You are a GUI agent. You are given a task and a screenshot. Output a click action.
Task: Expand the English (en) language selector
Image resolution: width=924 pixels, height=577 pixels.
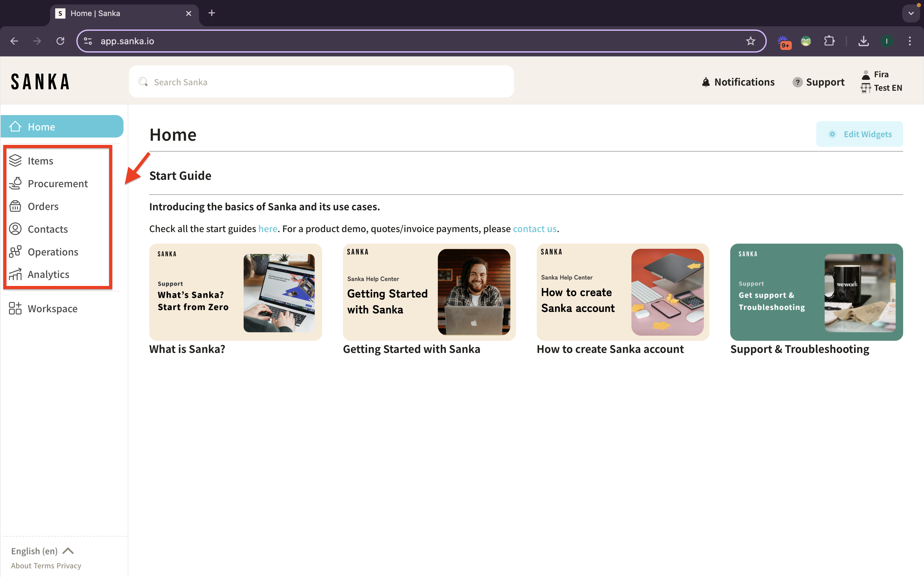[x=42, y=551]
